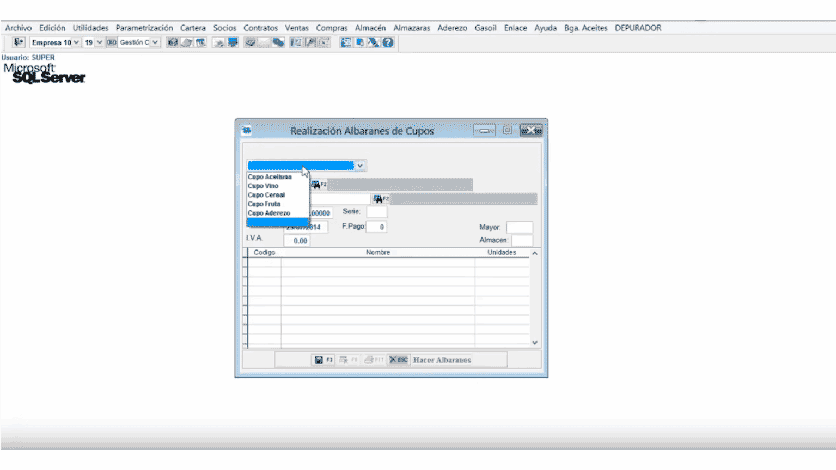Click the save F3 disk icon
This screenshot has height=470, width=836.
tap(319, 359)
